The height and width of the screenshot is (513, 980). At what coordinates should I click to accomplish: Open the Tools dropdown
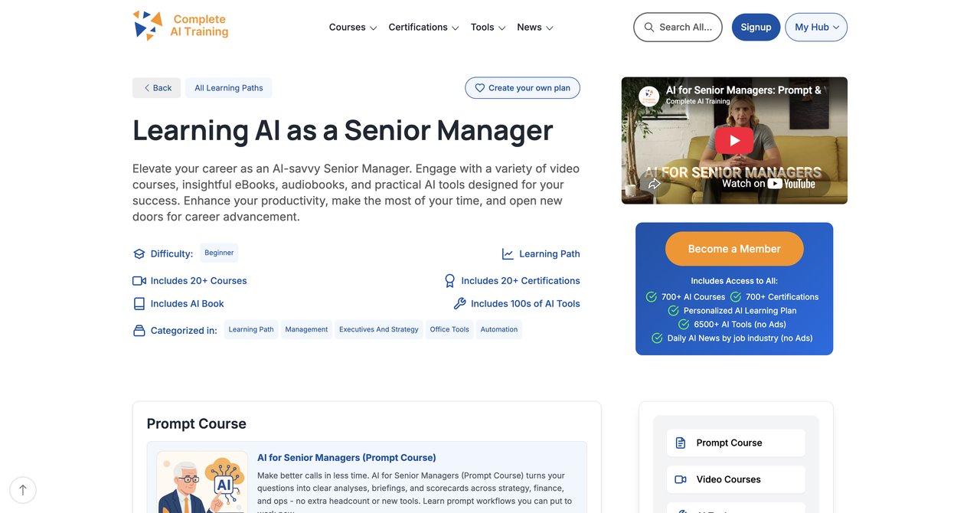point(488,28)
